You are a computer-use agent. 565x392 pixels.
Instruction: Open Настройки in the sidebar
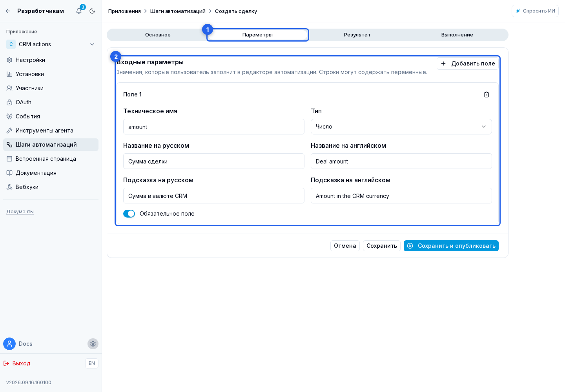[51, 60]
